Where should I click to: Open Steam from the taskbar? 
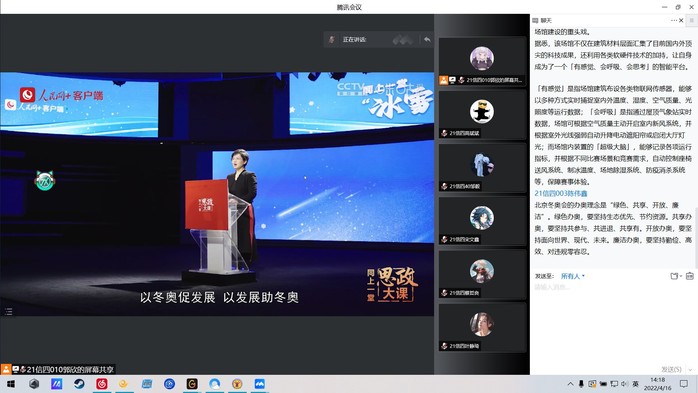pos(79,384)
